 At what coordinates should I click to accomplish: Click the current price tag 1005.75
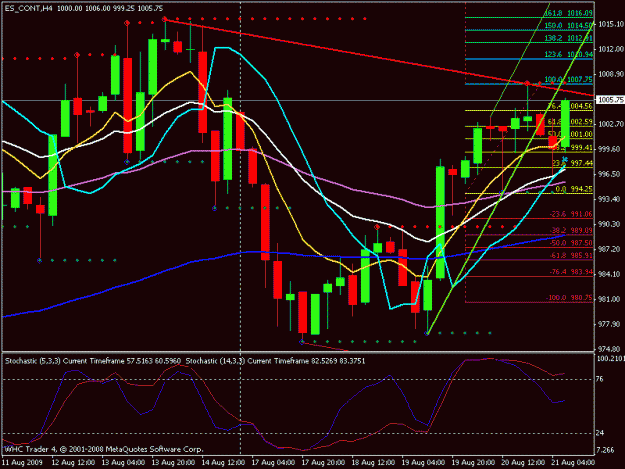610,100
